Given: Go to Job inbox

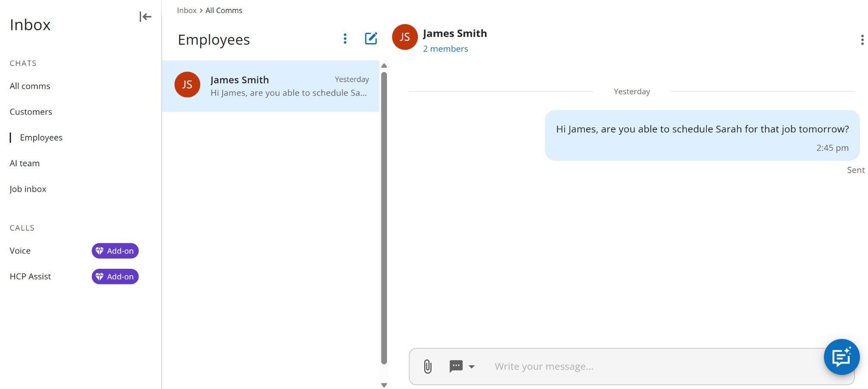Looking at the screenshot, I should click(x=28, y=189).
